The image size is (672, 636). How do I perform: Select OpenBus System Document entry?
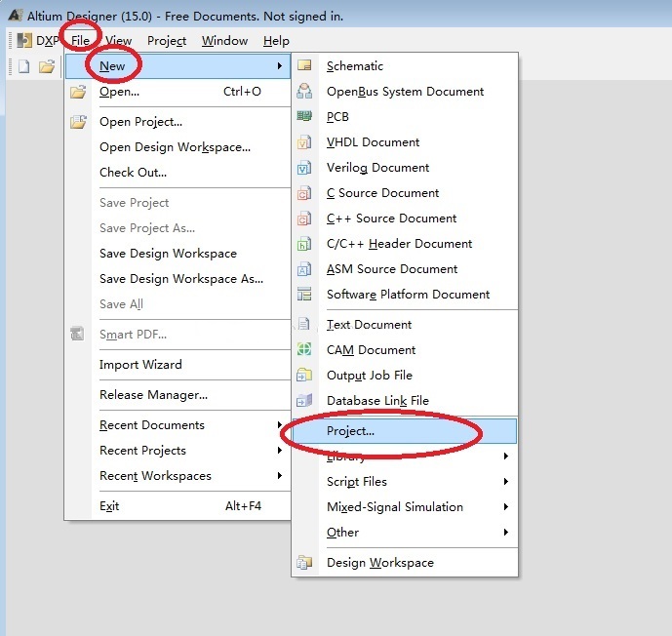[404, 92]
